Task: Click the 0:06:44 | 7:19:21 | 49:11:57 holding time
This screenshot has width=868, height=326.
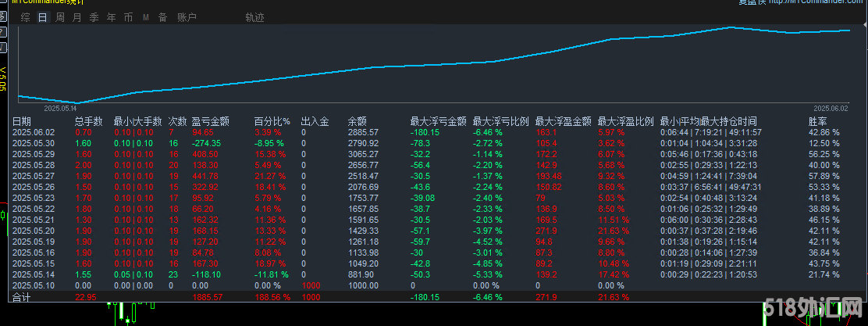Action: coord(711,132)
